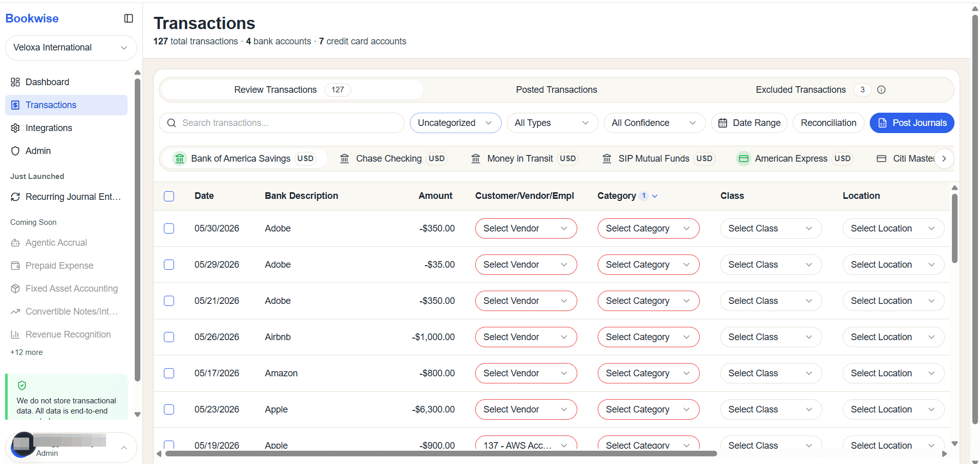Click the info icon beside Excluded Transactions

[881, 90]
